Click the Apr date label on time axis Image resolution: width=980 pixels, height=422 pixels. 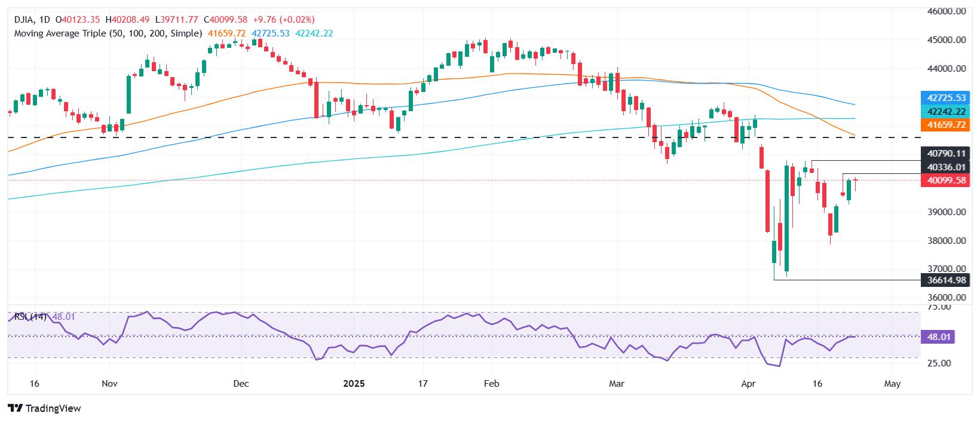748,384
